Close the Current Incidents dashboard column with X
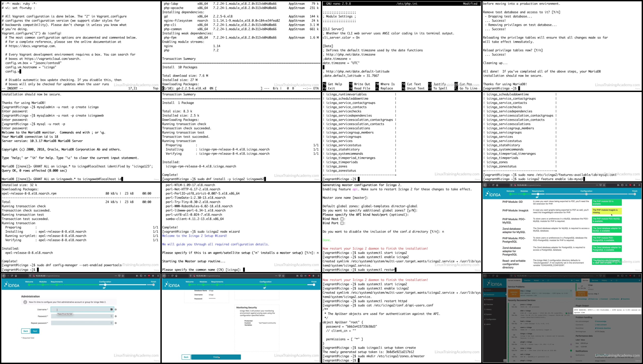Screen dimensions: 643x364 coord(572,280)
